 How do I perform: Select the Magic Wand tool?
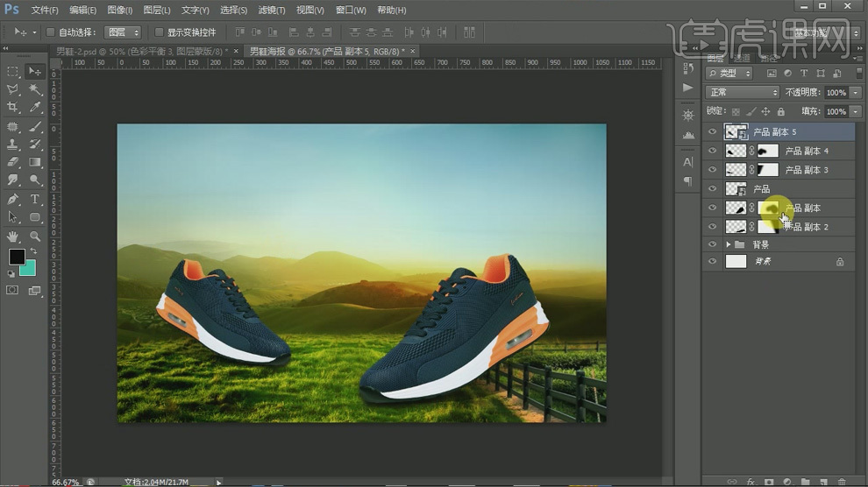point(36,89)
